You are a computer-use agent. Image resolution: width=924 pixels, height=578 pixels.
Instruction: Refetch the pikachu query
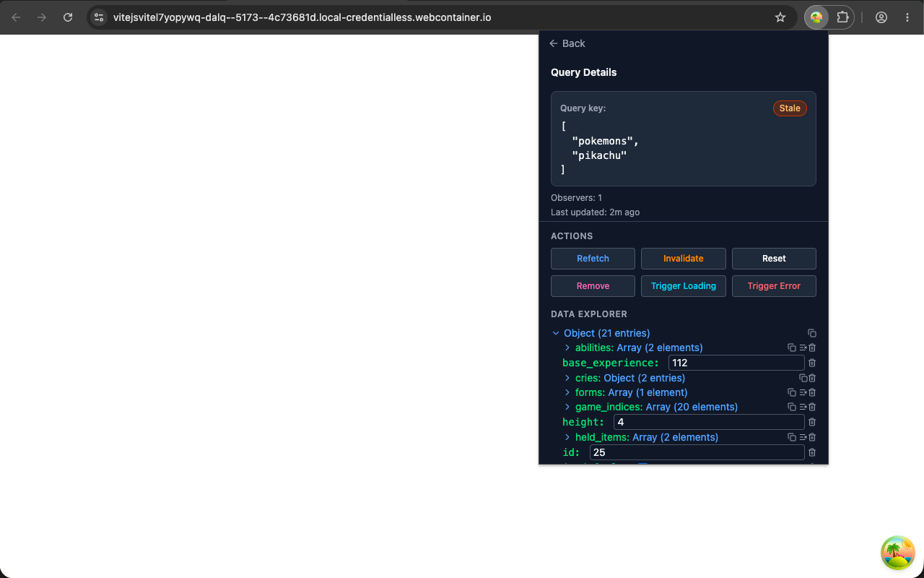coord(593,259)
